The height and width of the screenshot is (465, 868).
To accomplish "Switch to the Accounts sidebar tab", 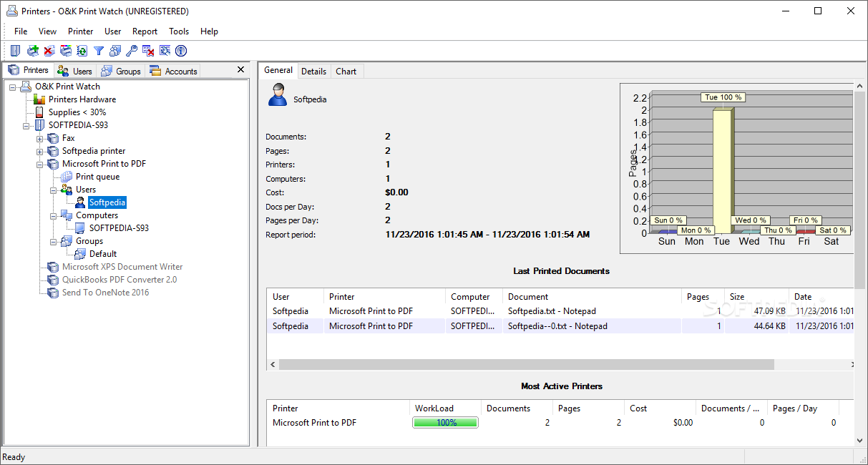I will point(173,71).
